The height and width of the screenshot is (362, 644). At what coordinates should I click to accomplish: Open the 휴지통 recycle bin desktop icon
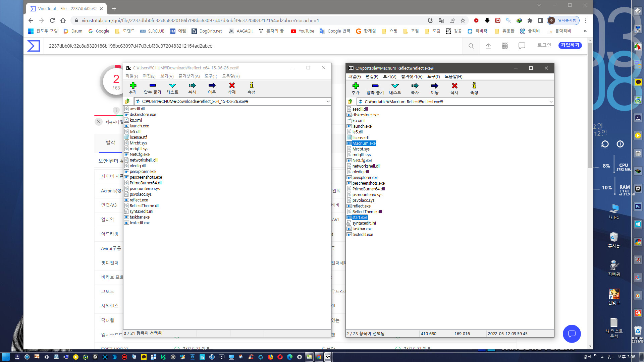[x=614, y=240]
